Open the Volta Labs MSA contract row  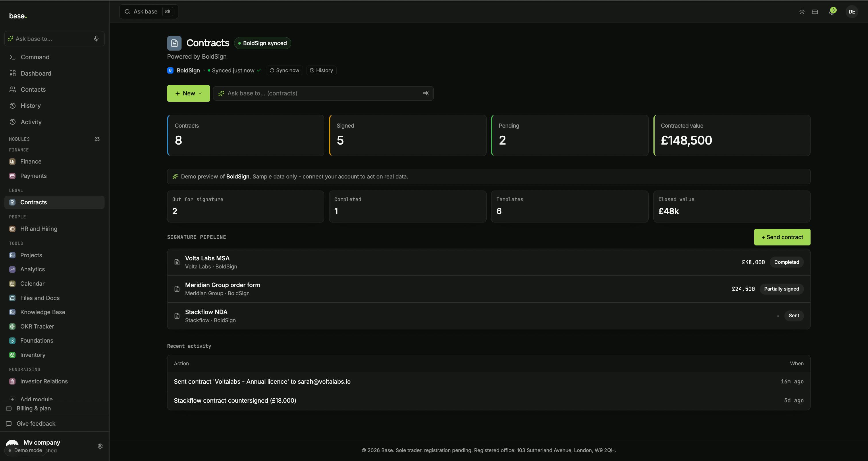coord(489,262)
